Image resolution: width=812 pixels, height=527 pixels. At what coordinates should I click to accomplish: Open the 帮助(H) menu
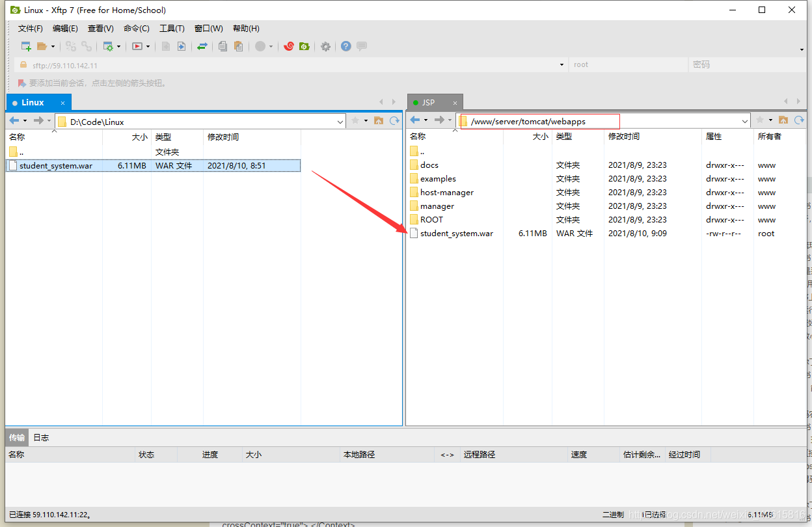pyautogui.click(x=246, y=29)
